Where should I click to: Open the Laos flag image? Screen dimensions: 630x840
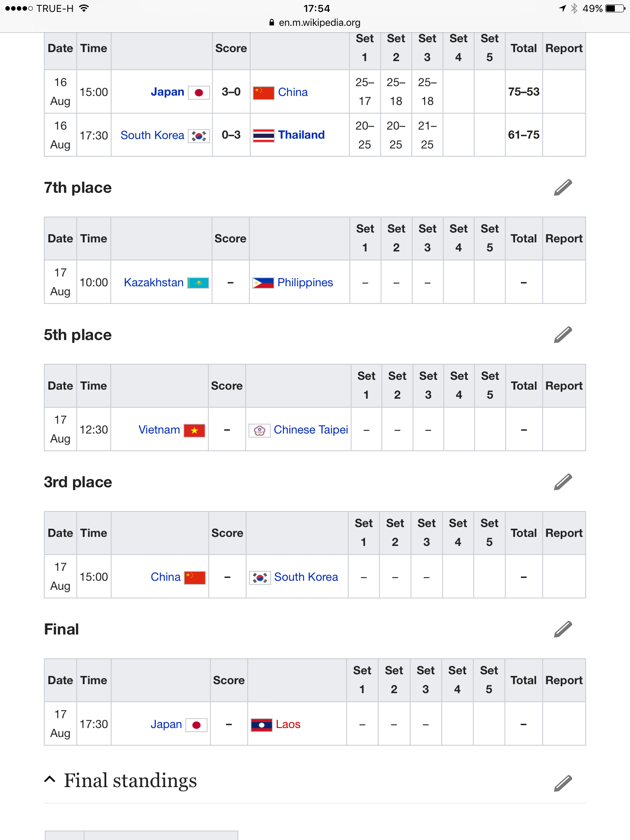pos(261,725)
